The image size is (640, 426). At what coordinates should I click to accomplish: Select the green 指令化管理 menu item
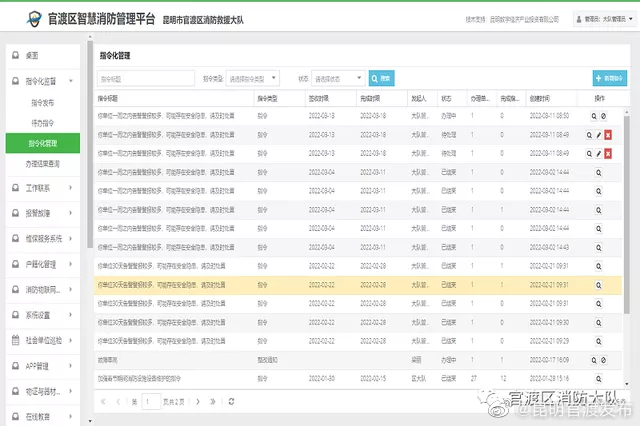coord(43,143)
